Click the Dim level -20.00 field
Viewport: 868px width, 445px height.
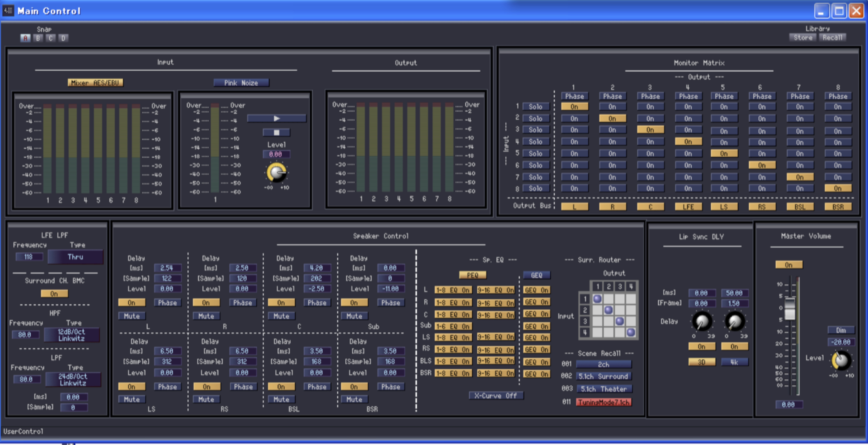[841, 342]
